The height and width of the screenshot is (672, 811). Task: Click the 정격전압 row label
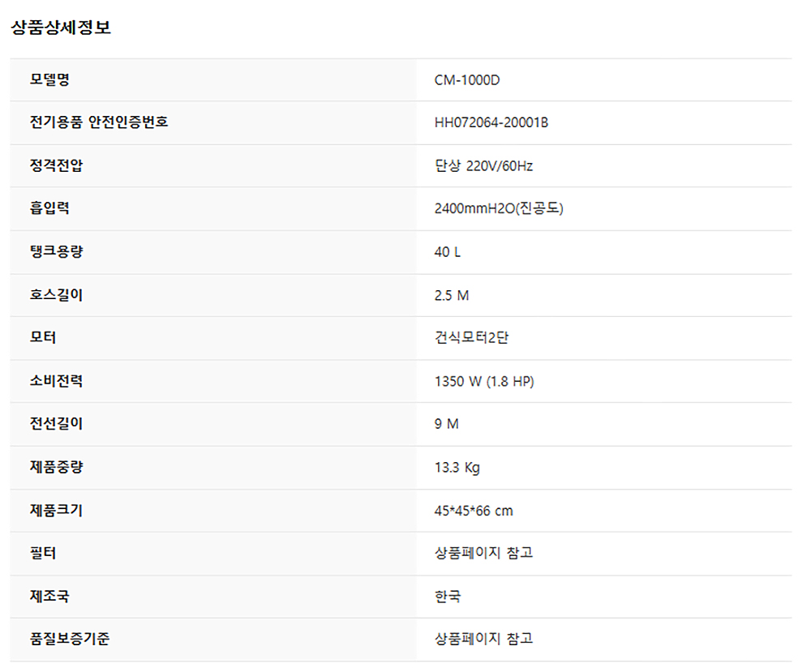[56, 166]
